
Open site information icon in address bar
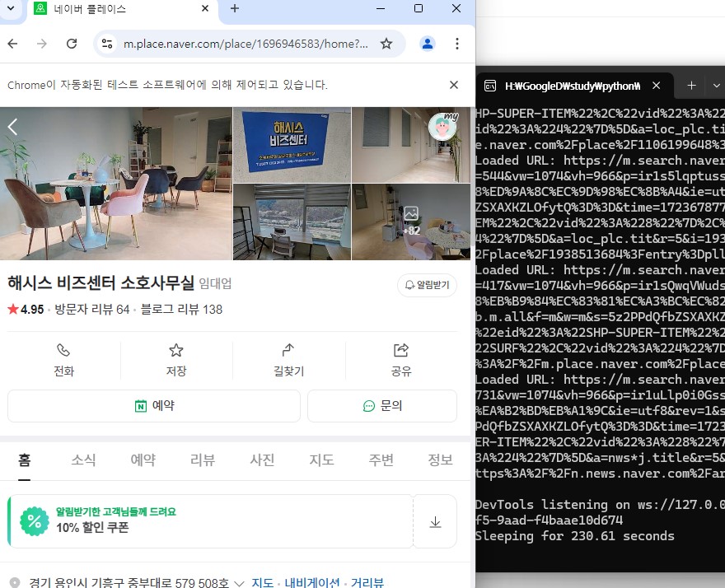[107, 44]
